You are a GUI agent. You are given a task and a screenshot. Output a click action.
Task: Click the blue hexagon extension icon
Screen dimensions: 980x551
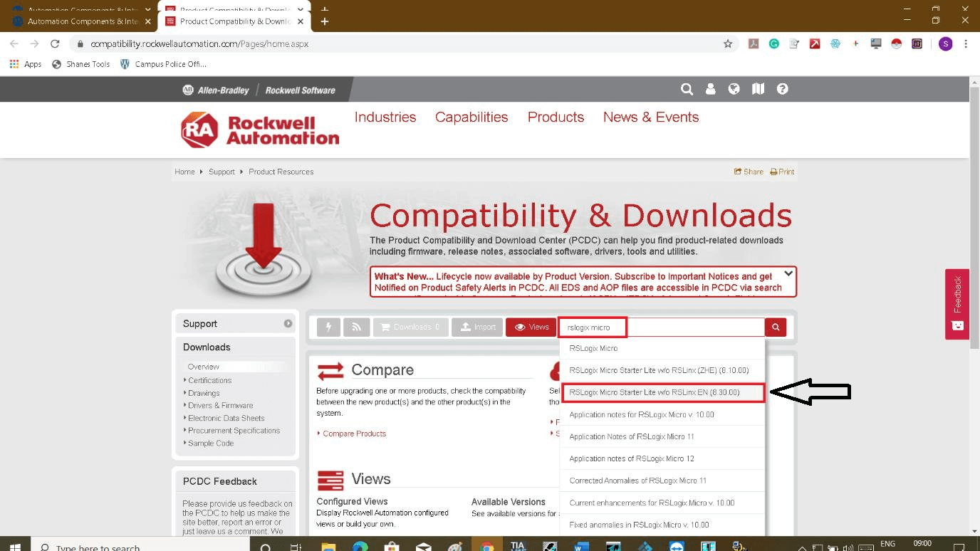tap(835, 43)
